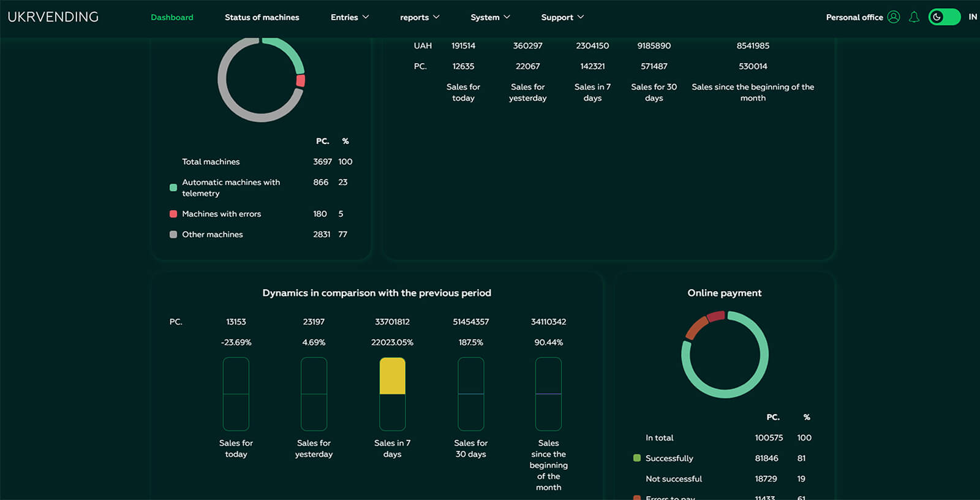The image size is (980, 500).
Task: Open the Personal office link
Action: pos(854,17)
